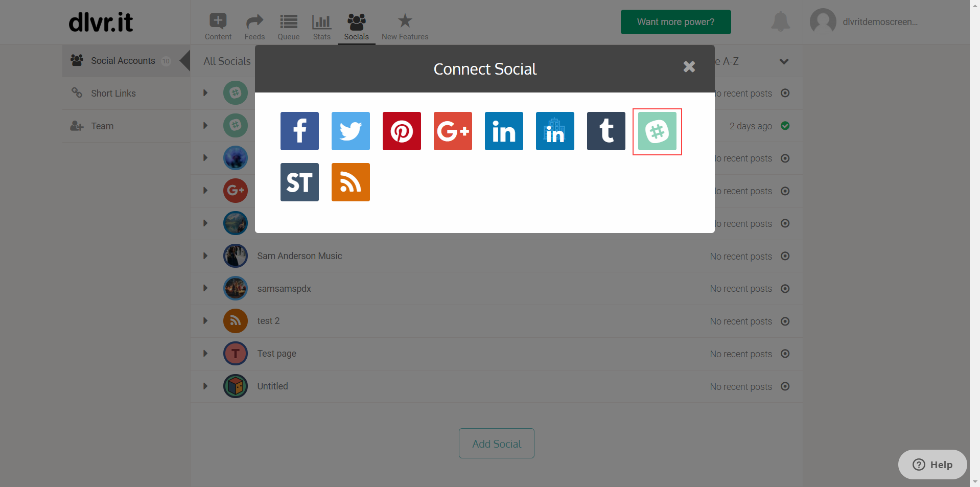Open the Test page social

276,354
